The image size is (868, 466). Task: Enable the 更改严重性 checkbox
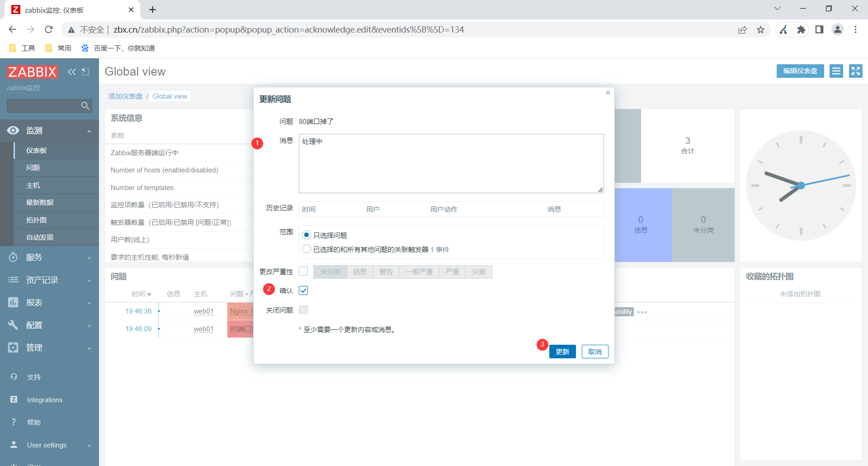coord(303,271)
